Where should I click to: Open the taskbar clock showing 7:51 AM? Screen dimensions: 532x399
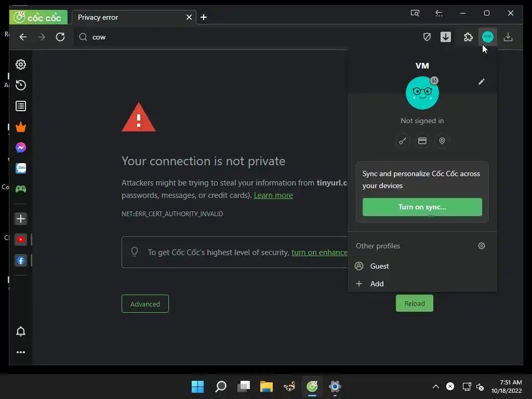point(507,387)
